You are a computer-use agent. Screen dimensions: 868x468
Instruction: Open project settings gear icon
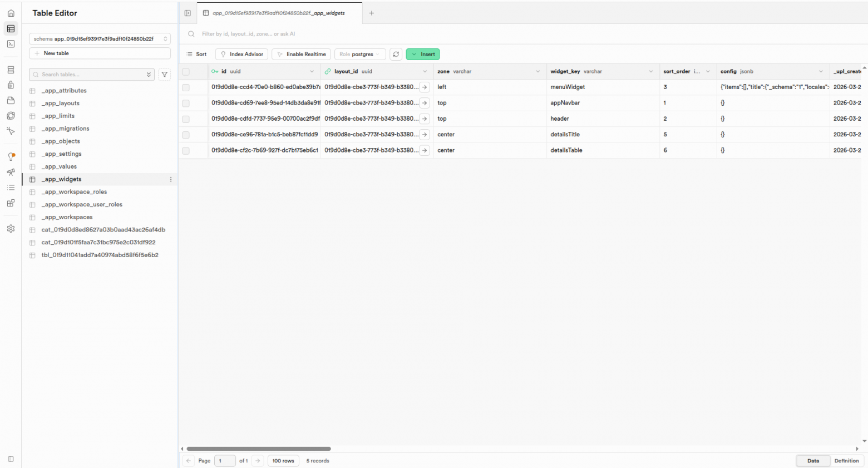(11, 229)
